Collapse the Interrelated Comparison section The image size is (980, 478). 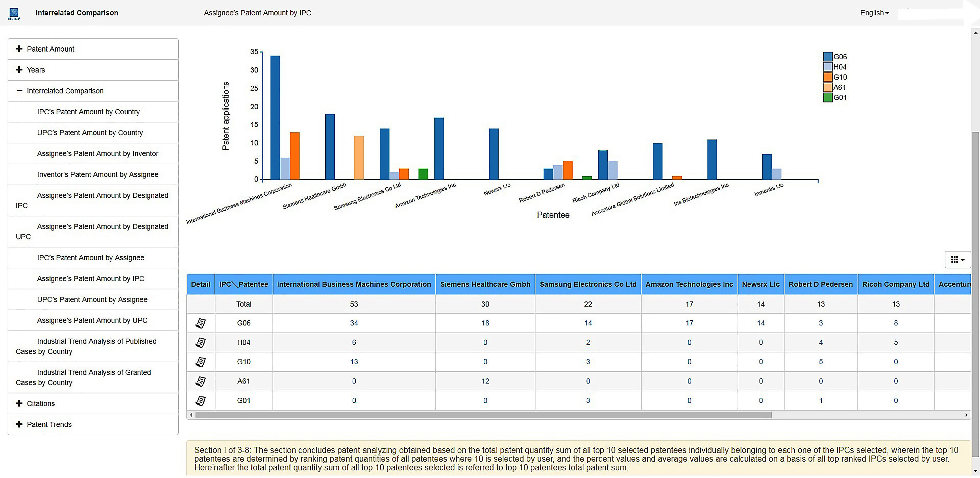93,91
